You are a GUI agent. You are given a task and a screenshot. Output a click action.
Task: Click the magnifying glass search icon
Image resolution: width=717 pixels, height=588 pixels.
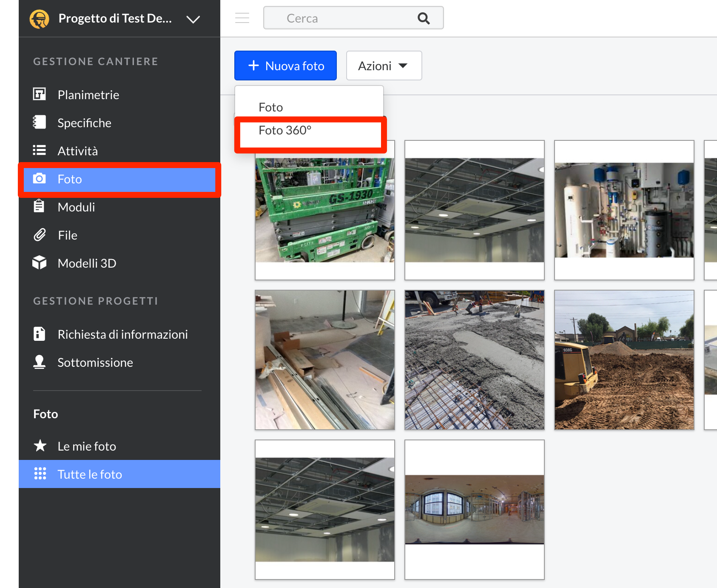pos(424,18)
